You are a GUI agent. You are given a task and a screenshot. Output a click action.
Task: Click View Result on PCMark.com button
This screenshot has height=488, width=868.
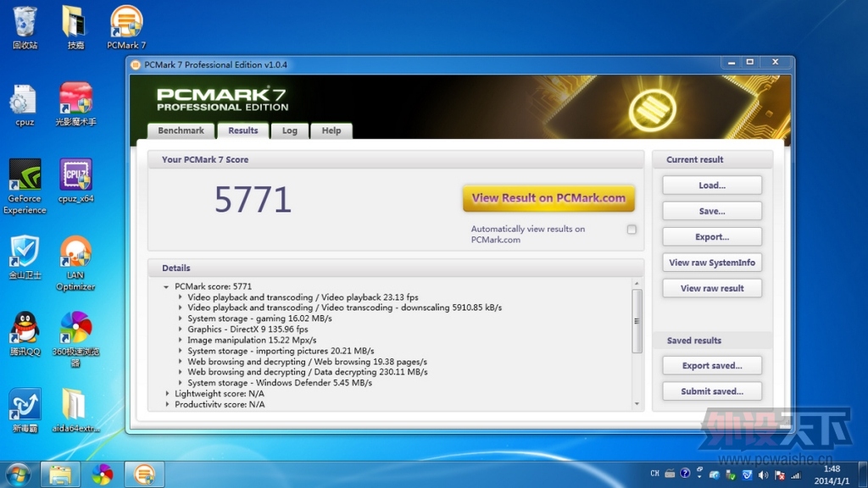548,198
